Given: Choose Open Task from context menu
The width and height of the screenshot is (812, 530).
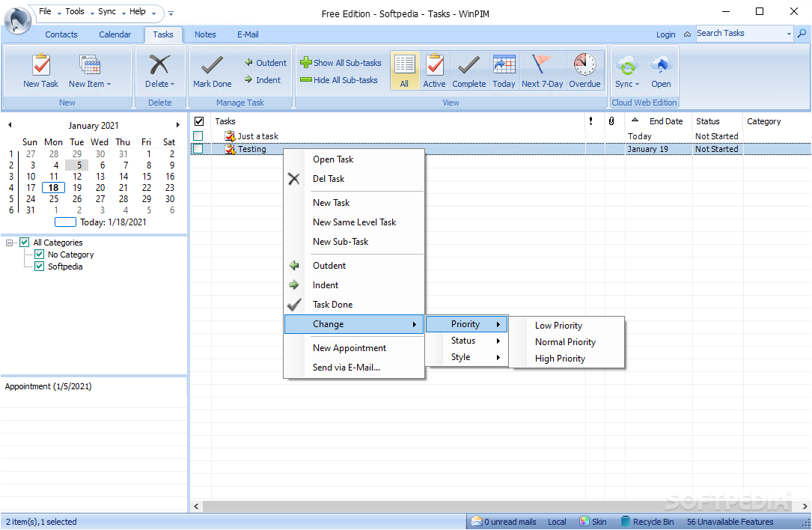Looking at the screenshot, I should [x=354, y=159].
